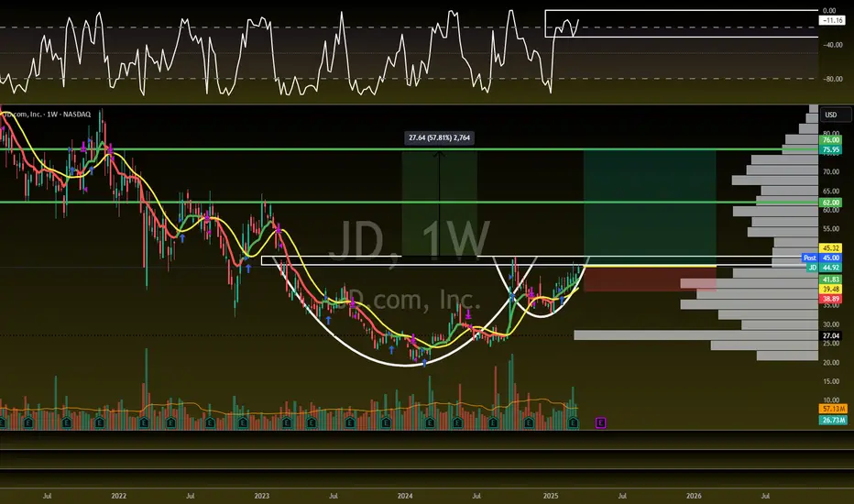Click the JD.com, Inc. 1W NASDAQ legend title
This screenshot has width=854, height=504.
point(47,115)
